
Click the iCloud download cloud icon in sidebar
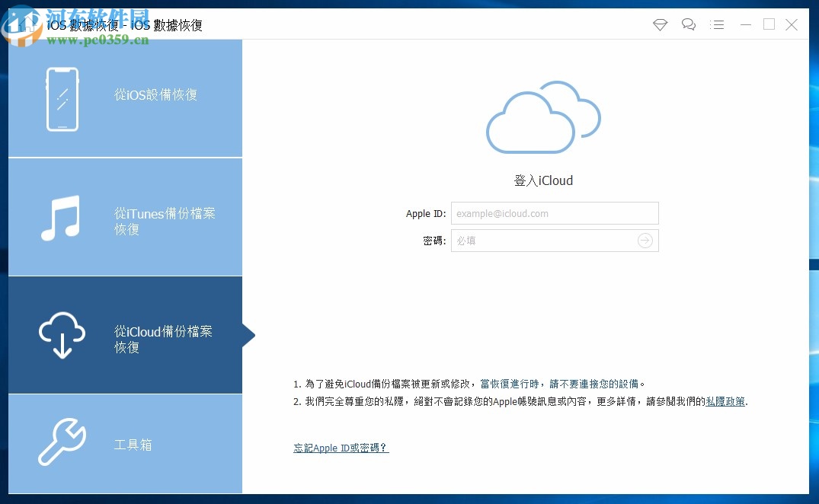61,335
